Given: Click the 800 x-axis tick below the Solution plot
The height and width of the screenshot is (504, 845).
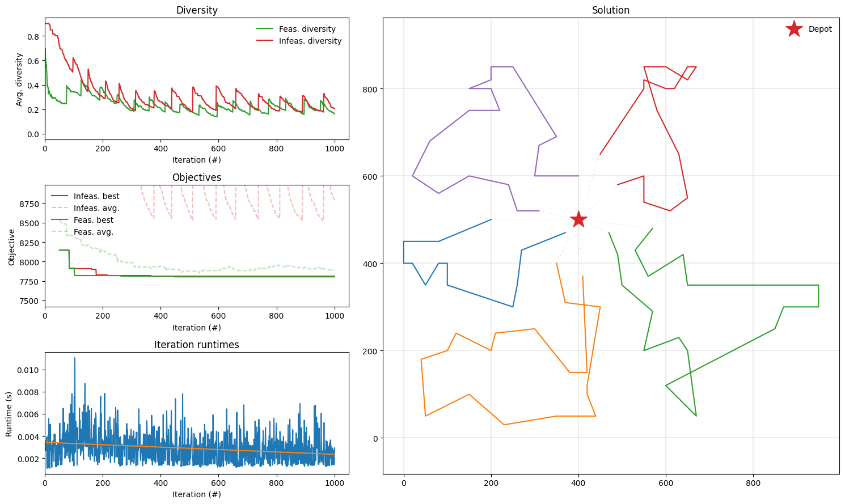Looking at the screenshot, I should (753, 484).
